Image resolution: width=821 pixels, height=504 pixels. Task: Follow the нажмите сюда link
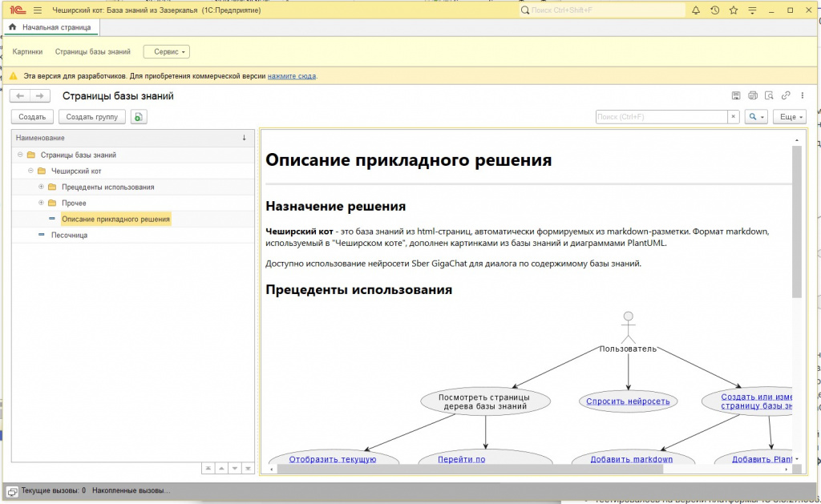(x=292, y=76)
